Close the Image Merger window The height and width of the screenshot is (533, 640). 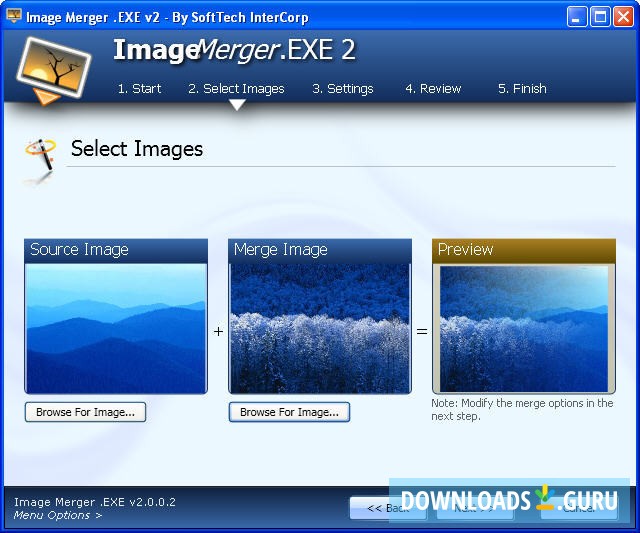[x=623, y=17]
